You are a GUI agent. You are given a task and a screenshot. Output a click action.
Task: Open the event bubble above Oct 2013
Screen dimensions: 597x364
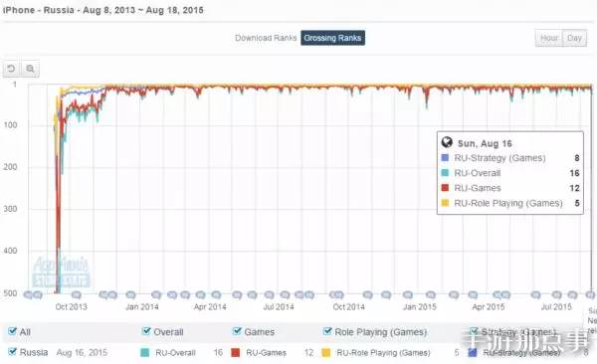[x=77, y=294]
